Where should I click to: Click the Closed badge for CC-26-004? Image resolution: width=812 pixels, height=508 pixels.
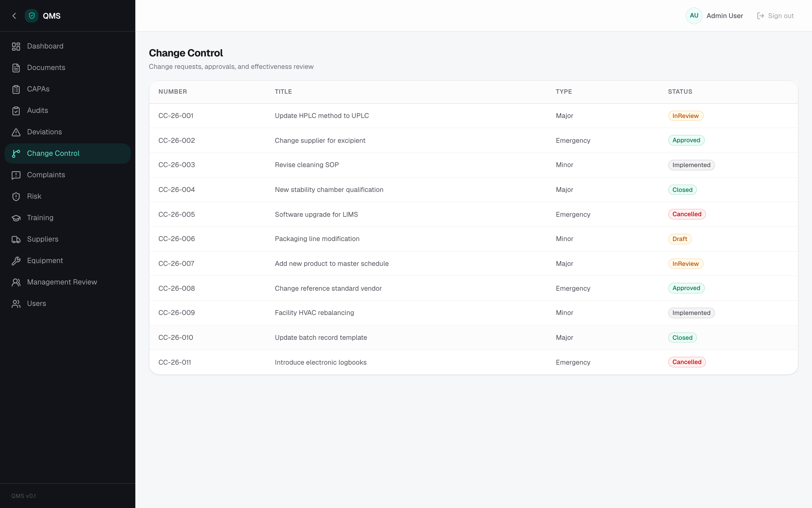pyautogui.click(x=682, y=190)
